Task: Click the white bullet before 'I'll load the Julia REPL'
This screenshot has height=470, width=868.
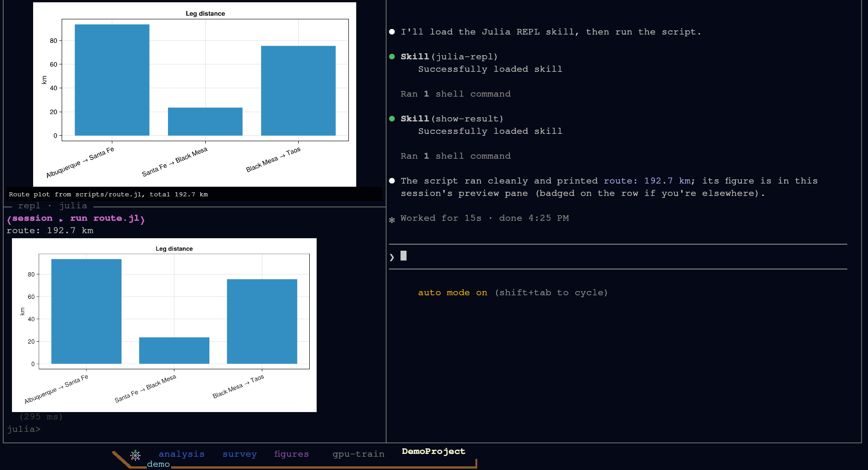Action: (392, 32)
